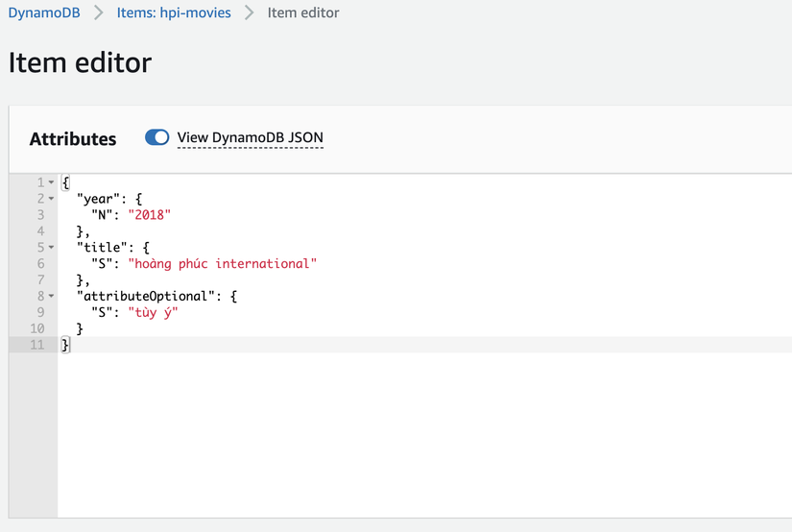Click line number 11 in the gutter
This screenshot has height=532, width=792.
point(36,345)
